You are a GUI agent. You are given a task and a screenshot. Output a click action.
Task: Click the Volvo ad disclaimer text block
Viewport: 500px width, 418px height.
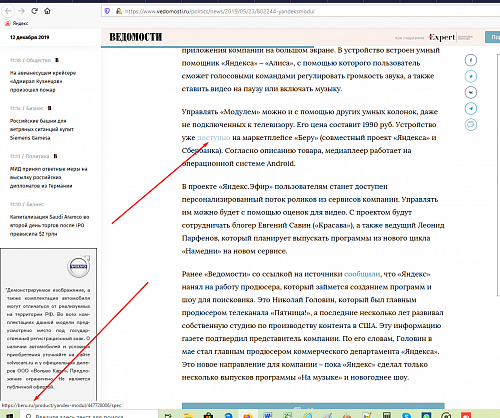48,338
